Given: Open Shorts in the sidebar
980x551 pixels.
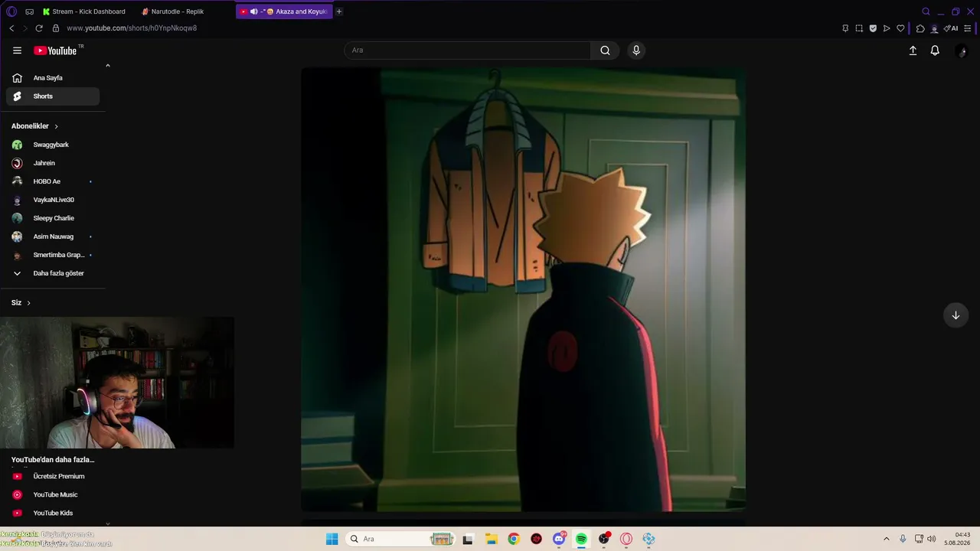Looking at the screenshot, I should click(x=53, y=96).
